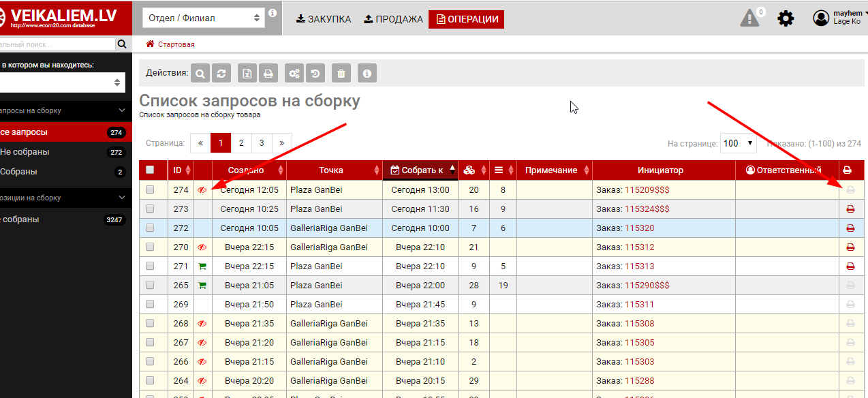Viewport: 868px width, 398px height.
Task: Open the warning notifications triangle
Action: point(749,18)
